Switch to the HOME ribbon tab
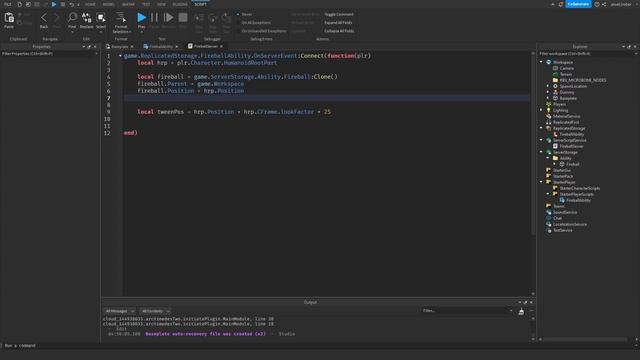The image size is (640, 360). (x=90, y=4)
